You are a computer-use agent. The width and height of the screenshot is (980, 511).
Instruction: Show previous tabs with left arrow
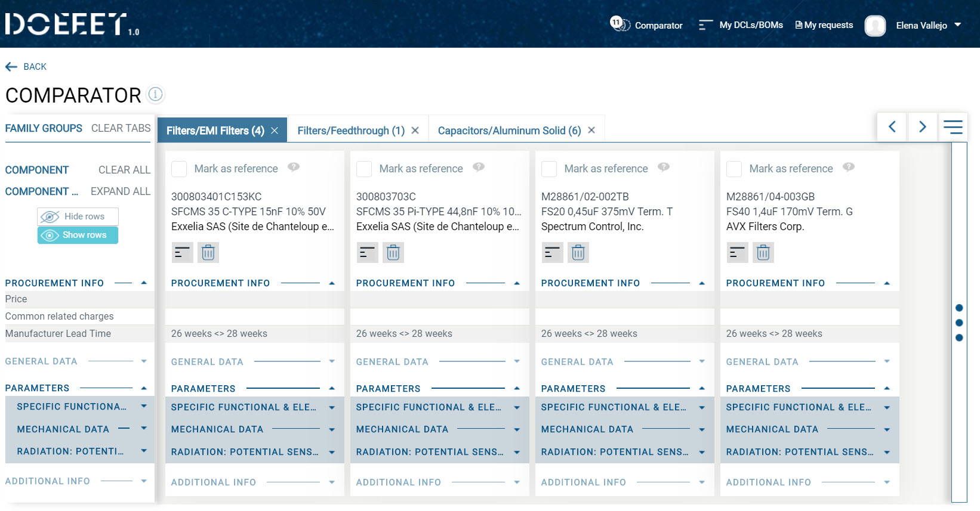(x=892, y=126)
